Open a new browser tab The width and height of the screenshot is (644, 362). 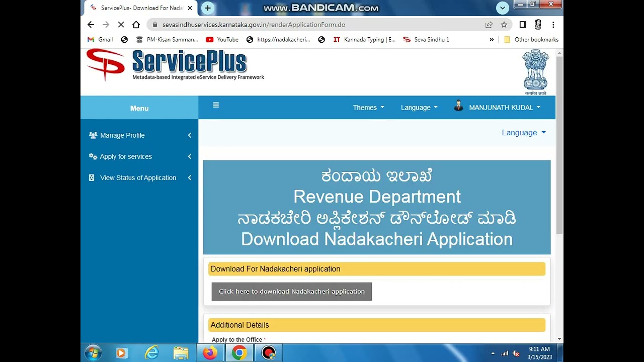coord(208,8)
